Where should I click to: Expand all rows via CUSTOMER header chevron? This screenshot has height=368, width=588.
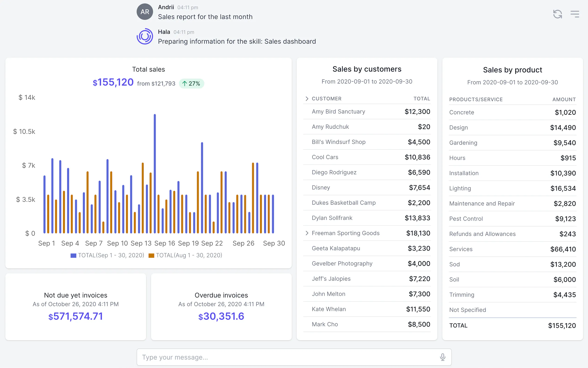pos(307,98)
